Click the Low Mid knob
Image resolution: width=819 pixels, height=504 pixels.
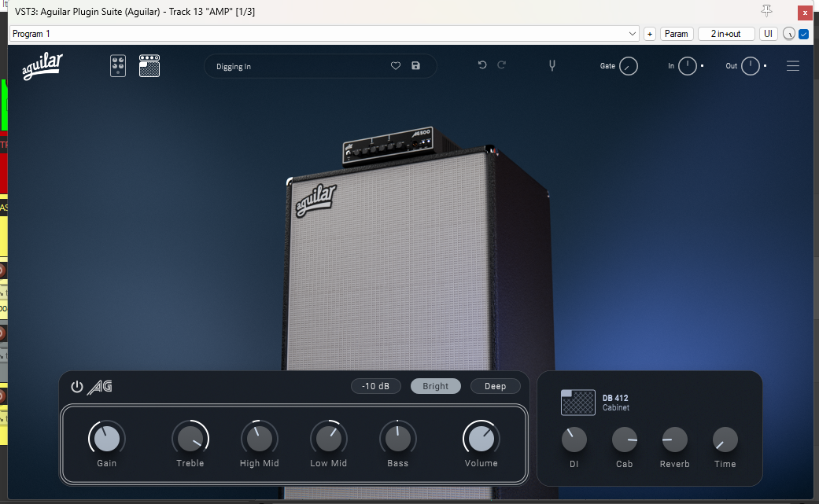[329, 439]
